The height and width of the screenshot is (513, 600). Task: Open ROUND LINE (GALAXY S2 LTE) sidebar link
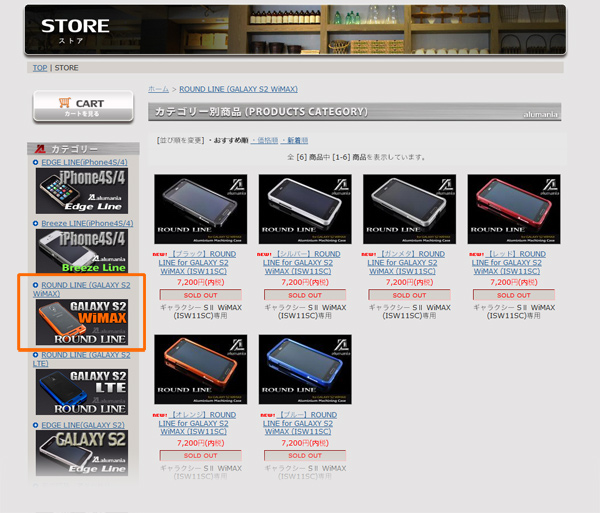point(82,359)
